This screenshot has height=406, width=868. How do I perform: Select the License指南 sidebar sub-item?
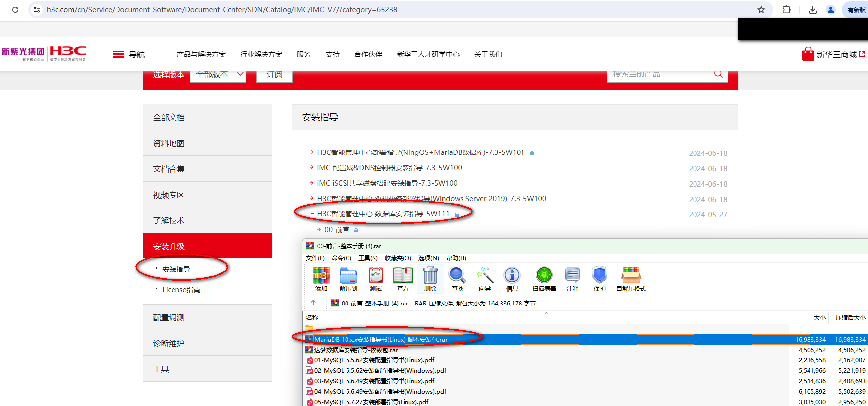click(x=181, y=290)
